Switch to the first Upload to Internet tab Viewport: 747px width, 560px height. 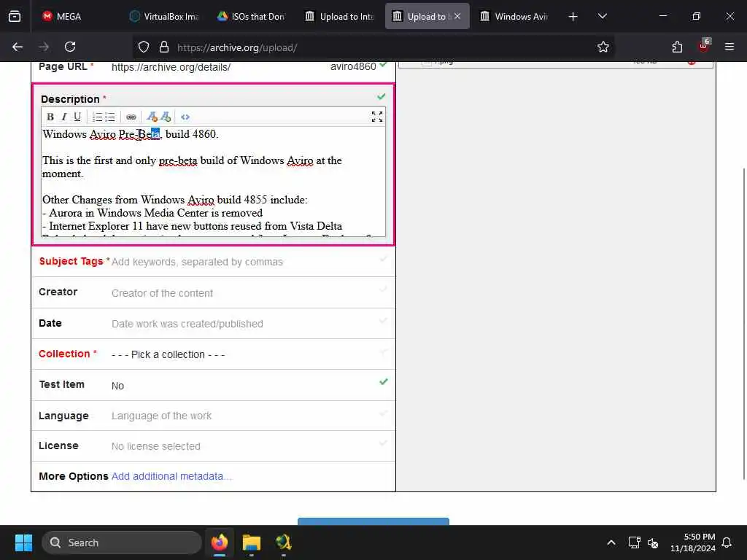(x=339, y=16)
